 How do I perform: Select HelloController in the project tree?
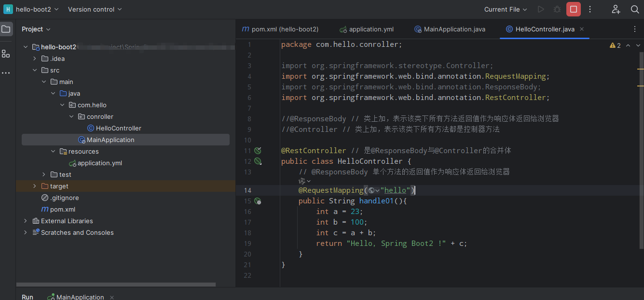(x=114, y=128)
